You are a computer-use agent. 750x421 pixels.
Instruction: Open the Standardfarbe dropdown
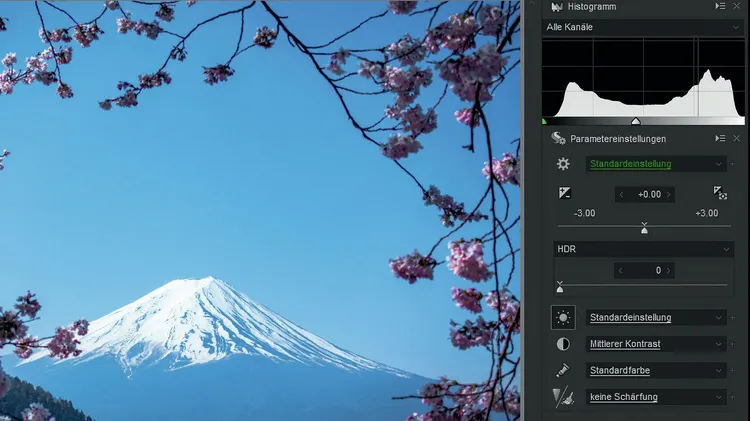tap(656, 370)
